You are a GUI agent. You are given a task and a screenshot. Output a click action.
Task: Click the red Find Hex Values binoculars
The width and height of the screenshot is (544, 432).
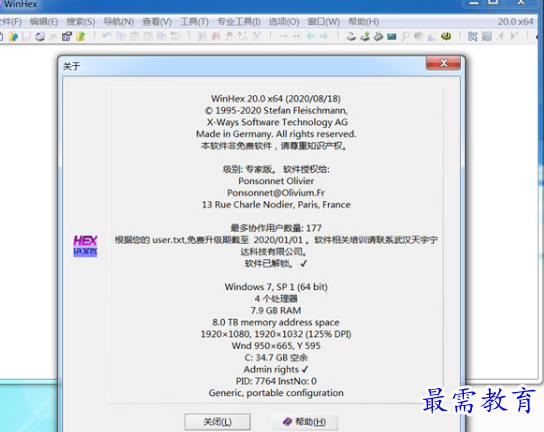click(x=216, y=36)
